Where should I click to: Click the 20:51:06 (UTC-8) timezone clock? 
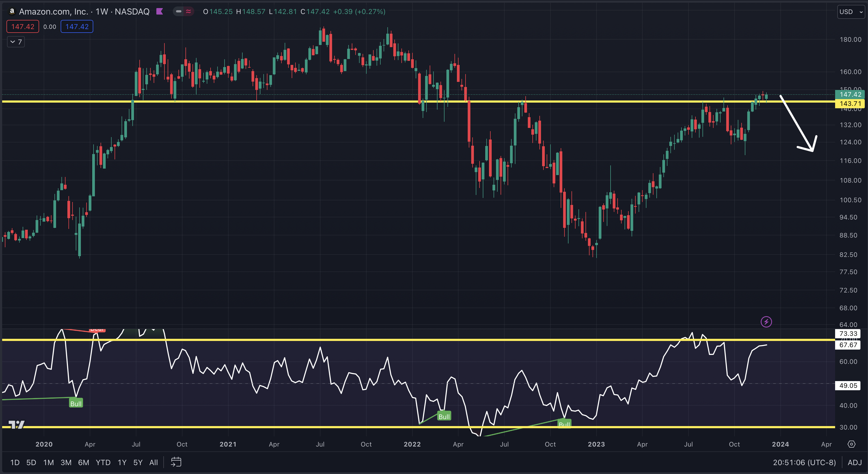[x=804, y=463]
